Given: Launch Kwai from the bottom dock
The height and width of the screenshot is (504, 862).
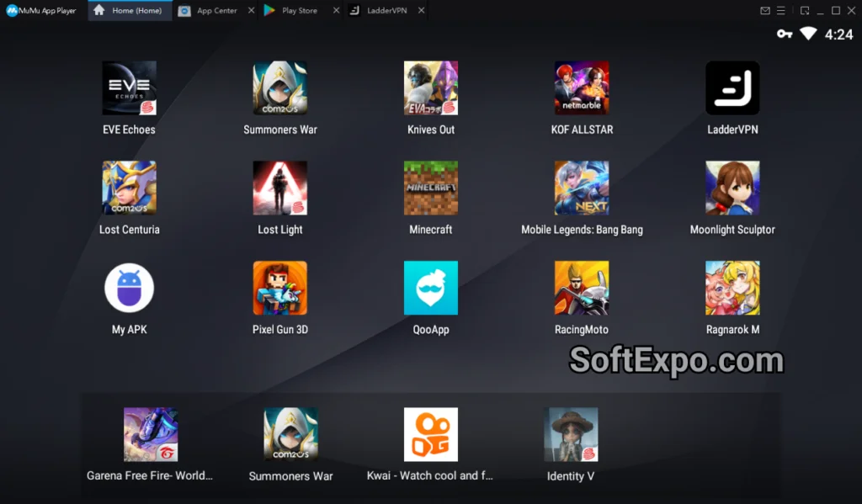Looking at the screenshot, I should 430,434.
